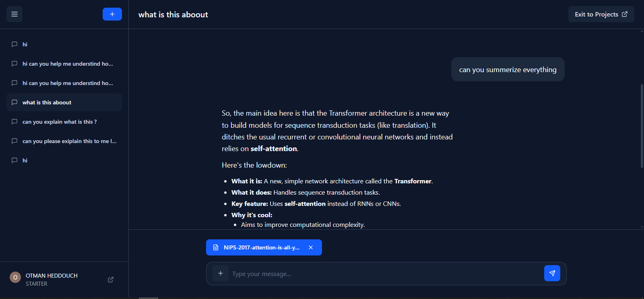
Task: Click the 'can you summerize everything' message bubble
Action: pos(508,69)
